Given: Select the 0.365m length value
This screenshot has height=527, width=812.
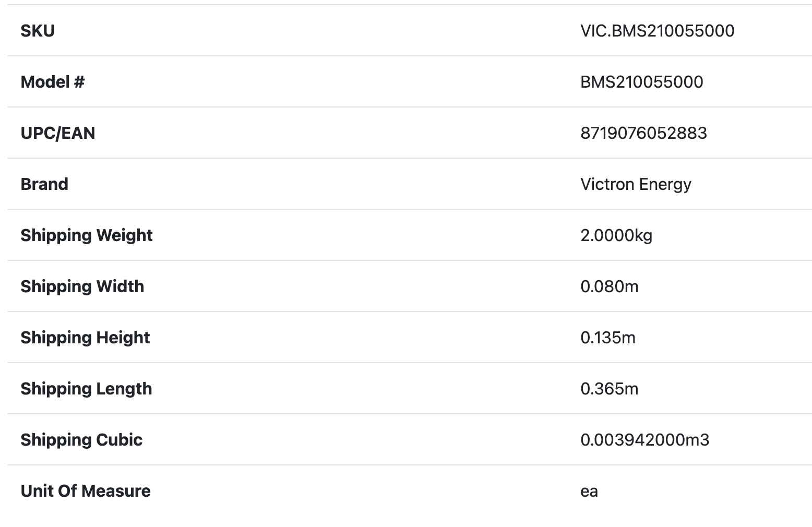Looking at the screenshot, I should (609, 389).
